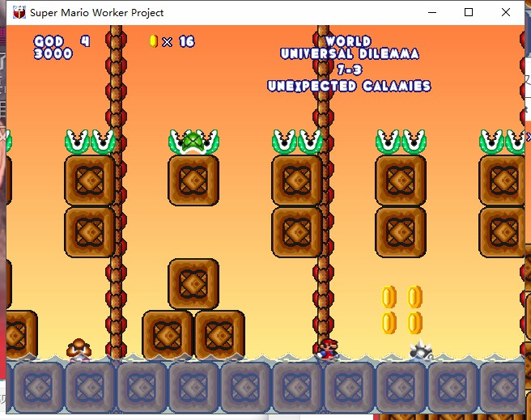The width and height of the screenshot is (531, 420).
Task: Click the Super Mario Worker Project app icon
Action: coord(19,12)
